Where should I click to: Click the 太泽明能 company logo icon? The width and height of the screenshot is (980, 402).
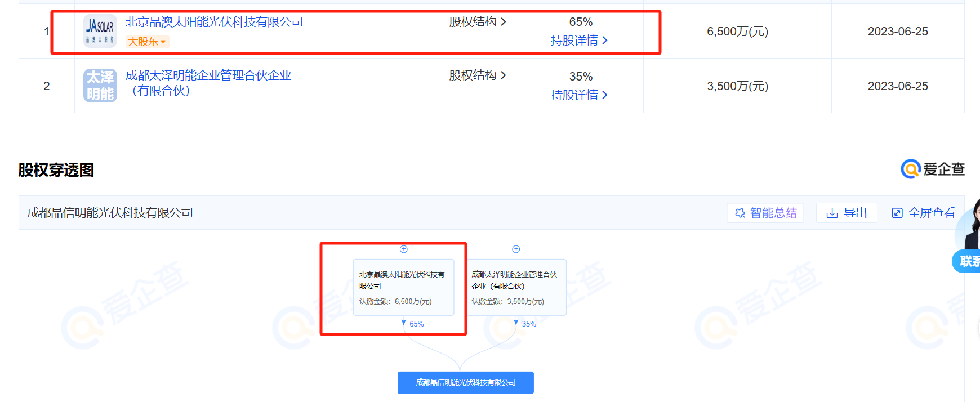point(100,86)
